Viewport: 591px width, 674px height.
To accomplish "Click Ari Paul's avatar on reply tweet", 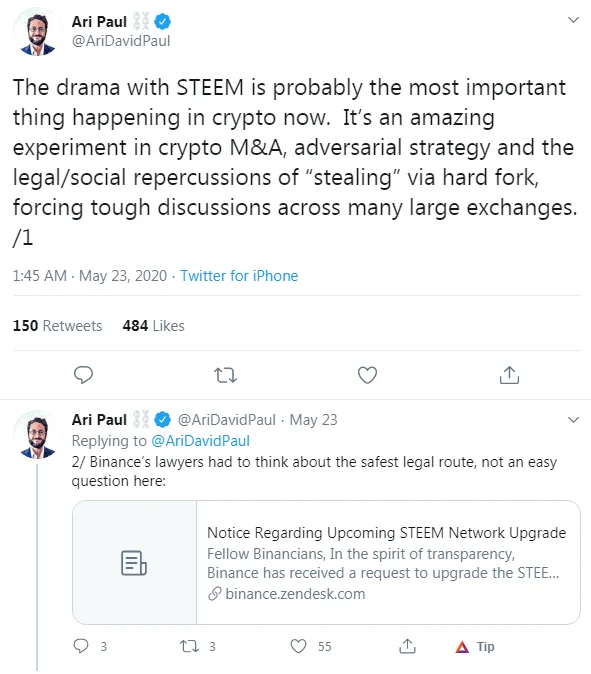I will (37, 434).
